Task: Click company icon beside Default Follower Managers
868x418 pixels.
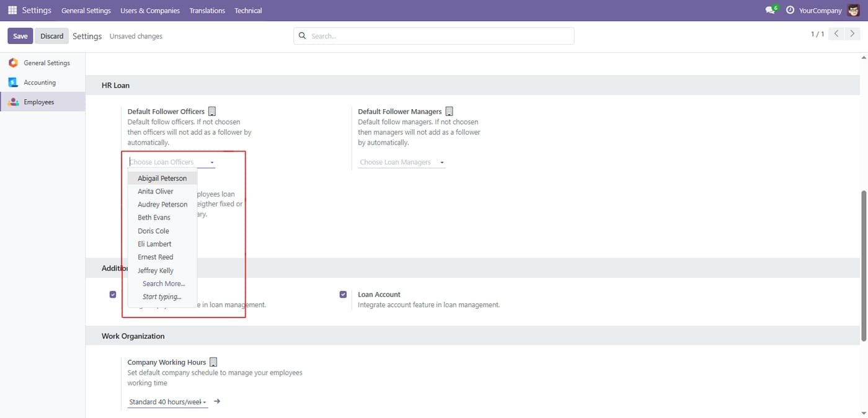Action: click(449, 112)
